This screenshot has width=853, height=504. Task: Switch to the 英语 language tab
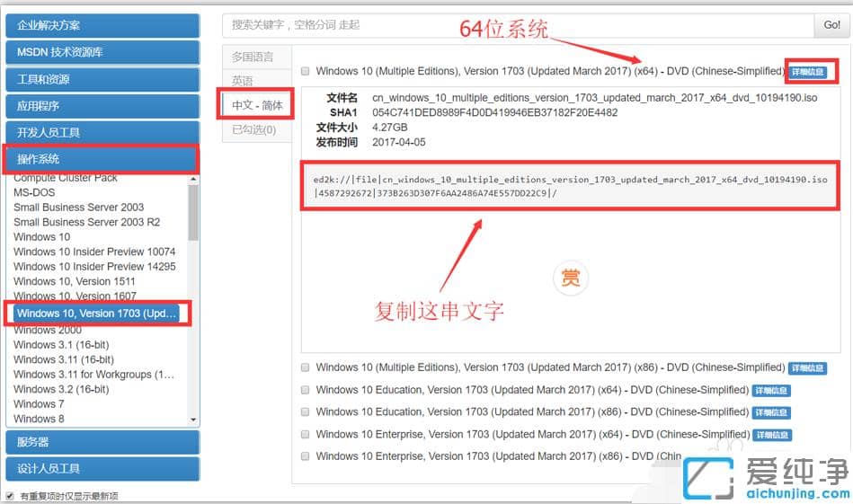click(244, 81)
